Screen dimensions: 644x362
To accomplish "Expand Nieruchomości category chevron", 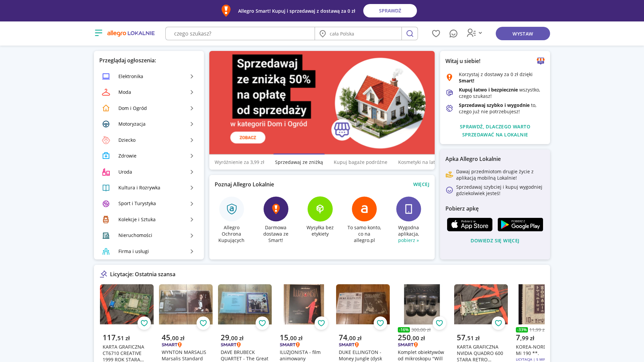I will (x=192, y=236).
